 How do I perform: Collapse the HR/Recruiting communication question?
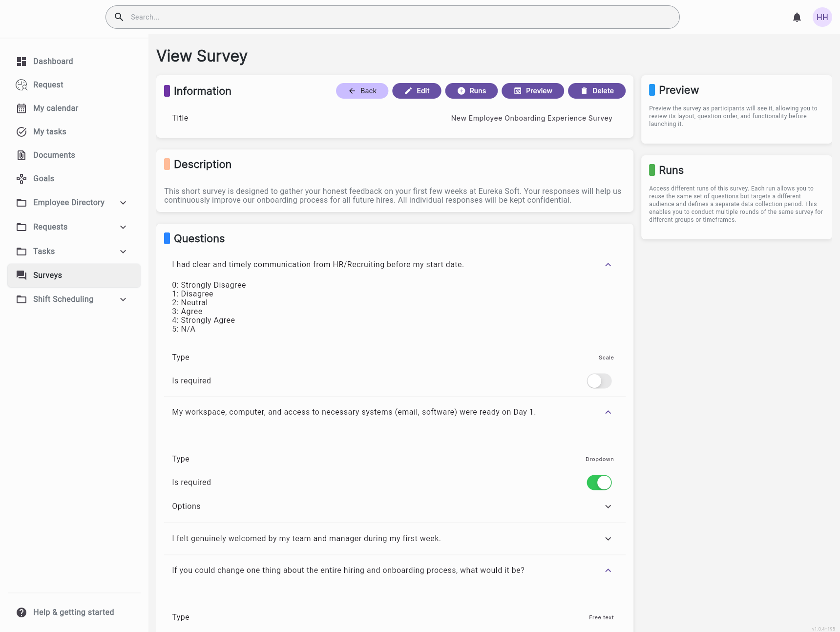[608, 265]
